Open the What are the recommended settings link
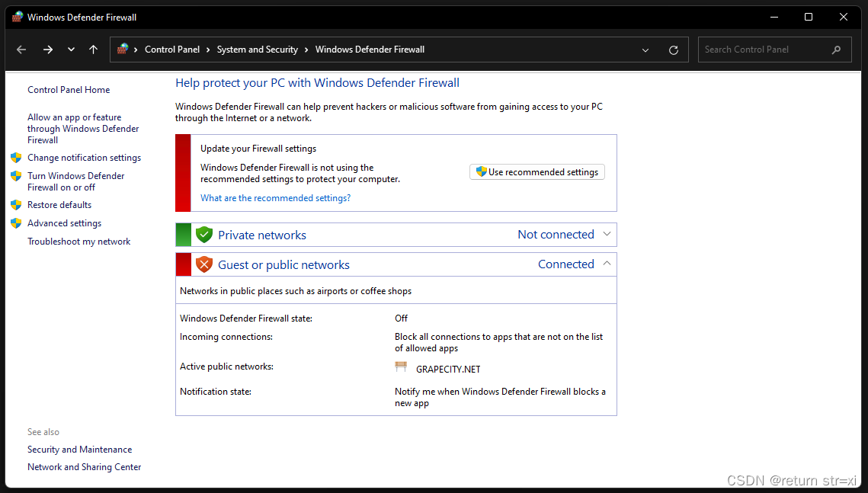The image size is (868, 493). 275,197
